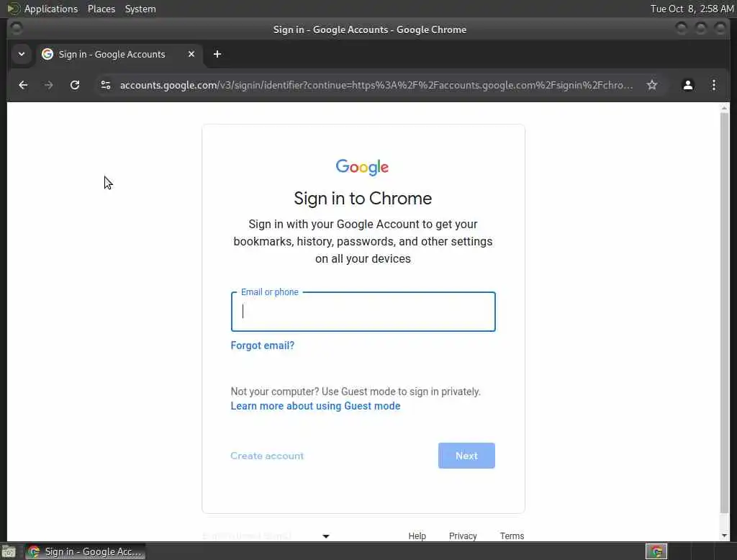Viewport: 737px width, 560px height.
Task: Click the Applications menu logo icon
Action: coord(13,9)
